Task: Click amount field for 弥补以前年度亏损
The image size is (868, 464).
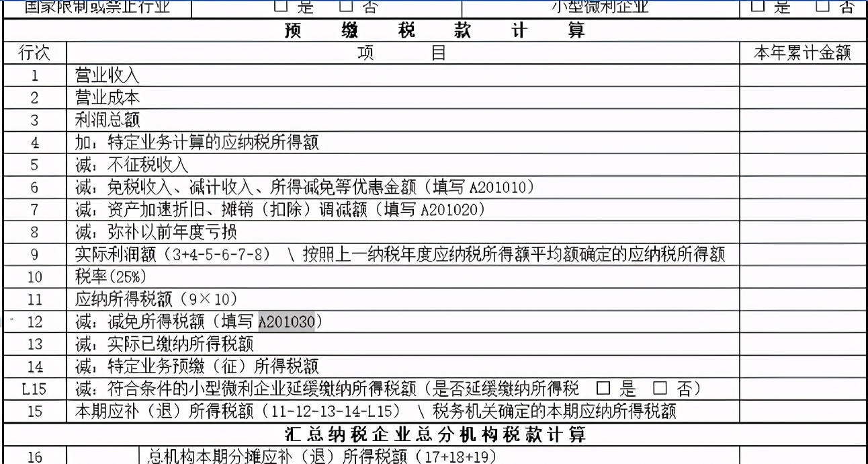Action: coord(802,232)
